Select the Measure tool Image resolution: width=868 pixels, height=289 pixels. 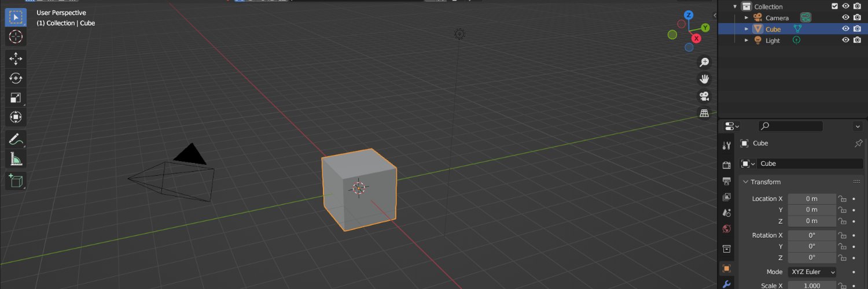coord(16,158)
